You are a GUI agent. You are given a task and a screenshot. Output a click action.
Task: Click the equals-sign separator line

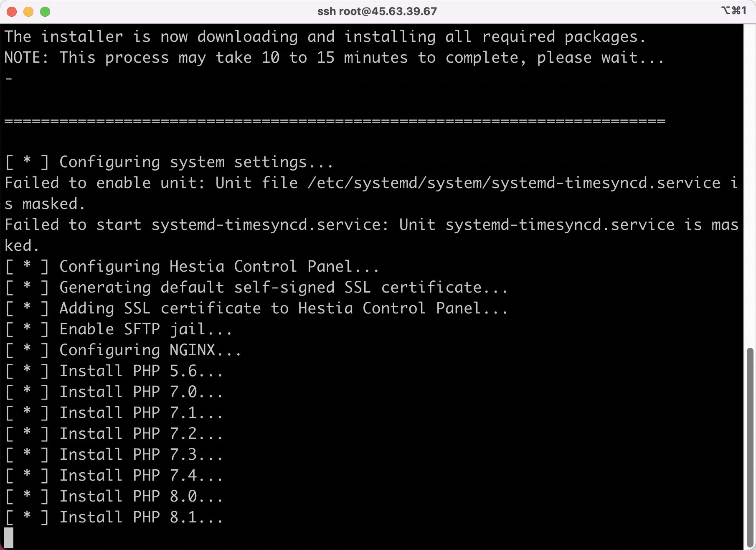pos(334,121)
